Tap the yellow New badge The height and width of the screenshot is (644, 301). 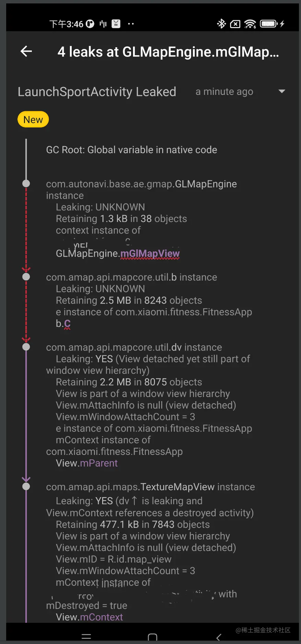(x=33, y=120)
